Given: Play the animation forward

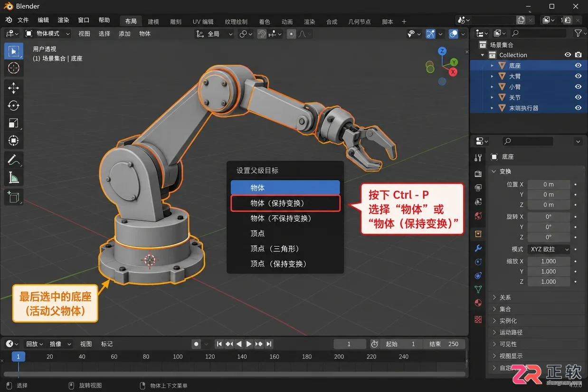Looking at the screenshot, I should click(249, 344).
